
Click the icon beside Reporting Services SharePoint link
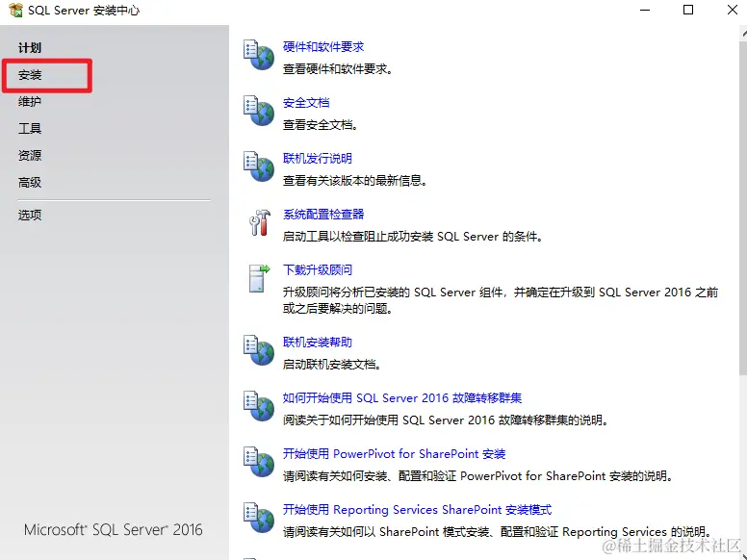point(259,517)
